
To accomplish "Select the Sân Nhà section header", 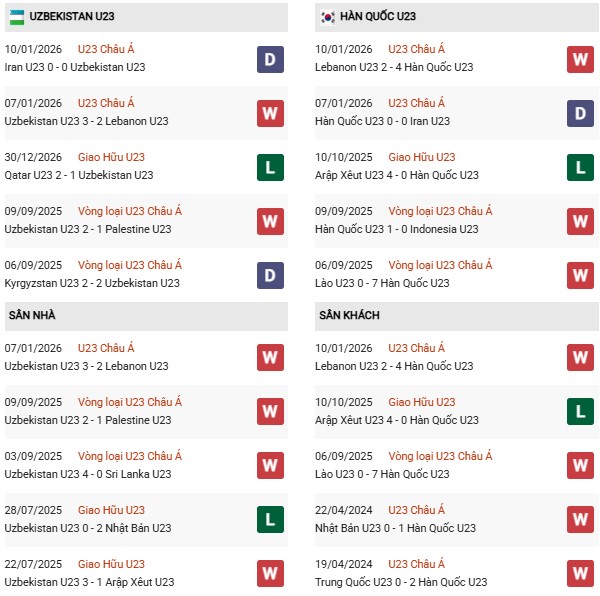I will tap(32, 315).
